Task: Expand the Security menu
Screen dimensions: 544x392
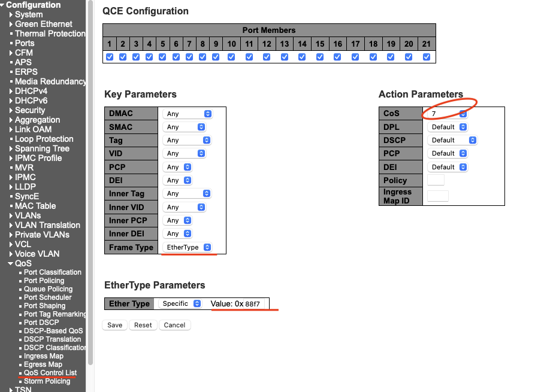Action: pyautogui.click(x=11, y=110)
